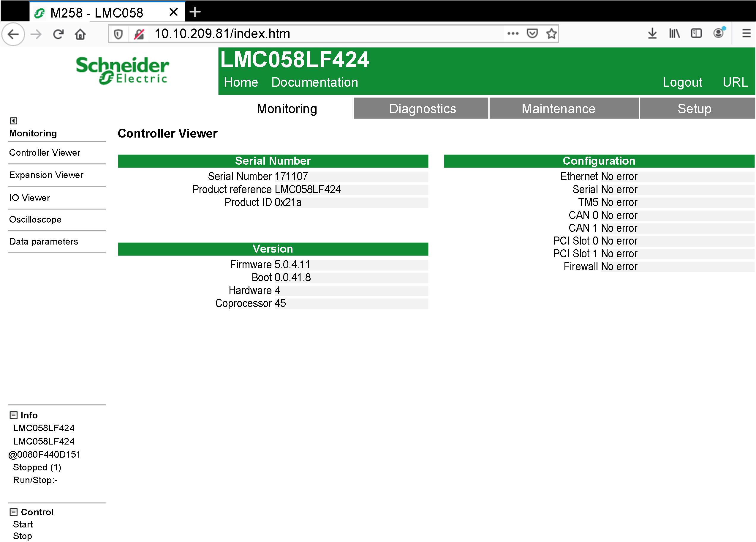Bookmark page with star icon
Viewport: 756px width, 542px height.
[551, 33]
